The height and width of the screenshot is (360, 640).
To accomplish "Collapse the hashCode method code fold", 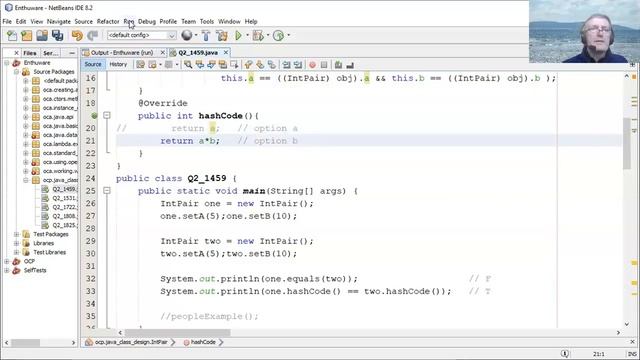I will [107, 116].
